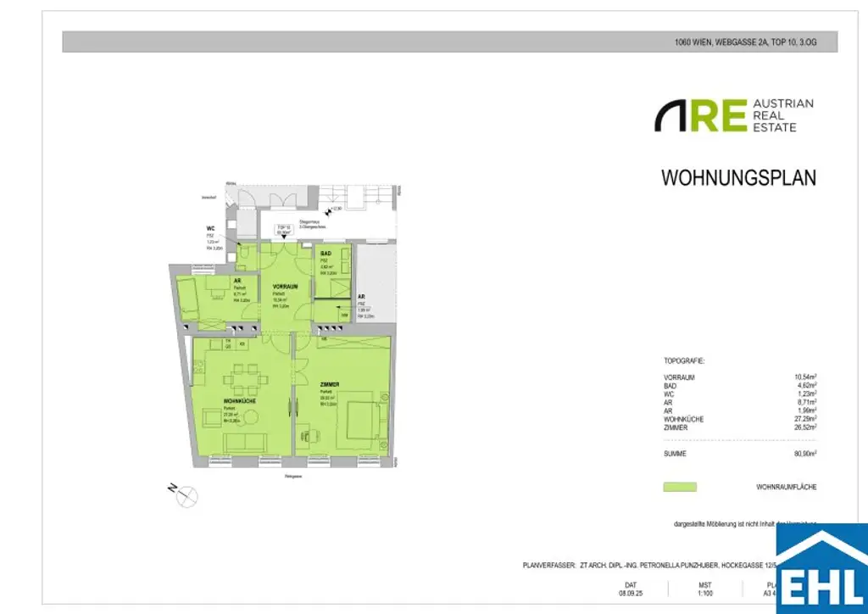868x614 pixels.
Task: Click the green ARE logo mark
Action: click(x=700, y=115)
